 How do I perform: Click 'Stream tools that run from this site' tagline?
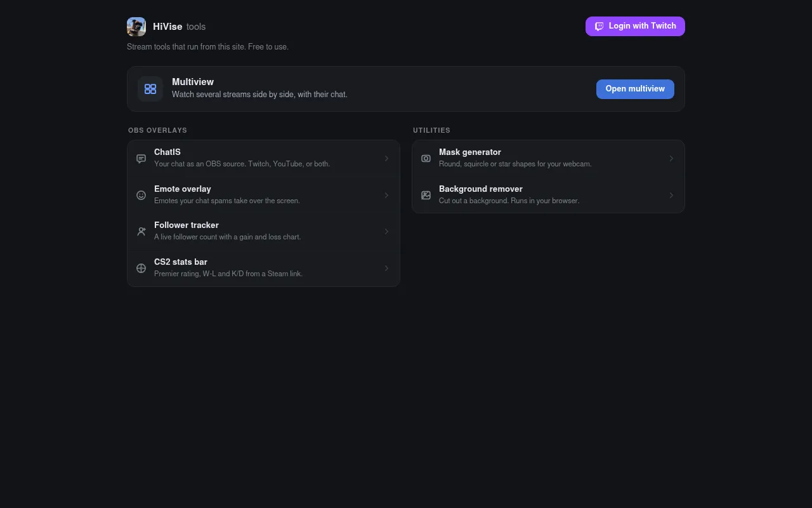click(x=207, y=47)
